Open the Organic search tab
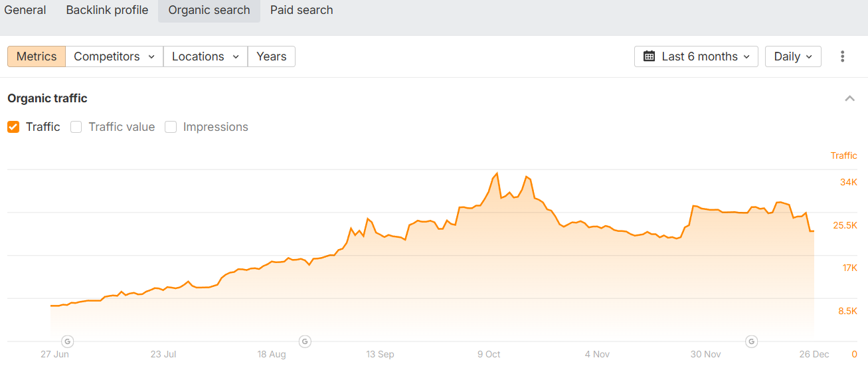Viewport: 868px width, 370px height. (x=209, y=10)
